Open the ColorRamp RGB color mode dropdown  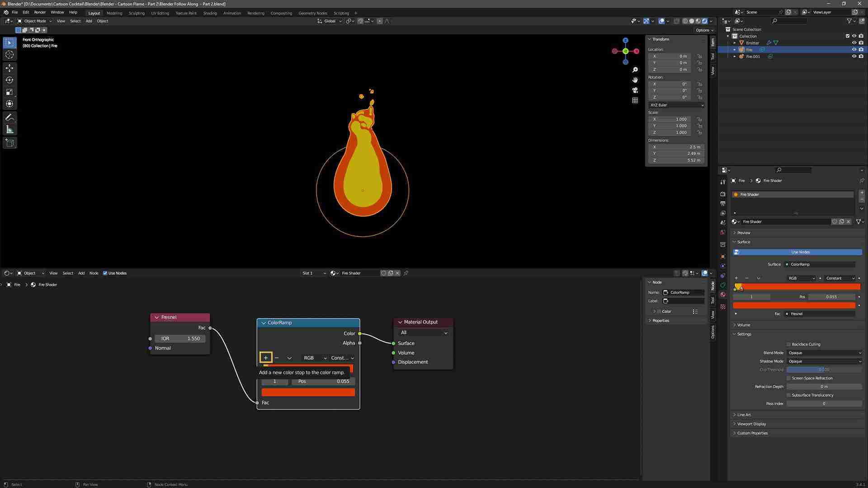tap(315, 358)
